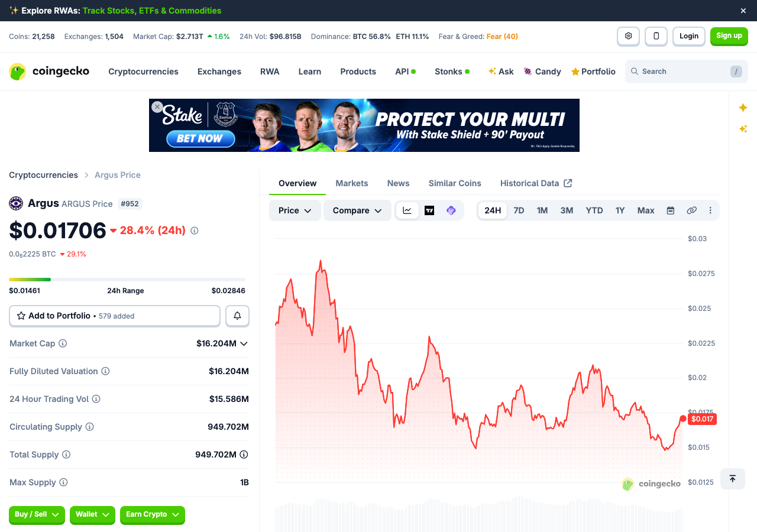The height and width of the screenshot is (532, 757).
Task: Open Learn navigation menu
Action: point(310,72)
